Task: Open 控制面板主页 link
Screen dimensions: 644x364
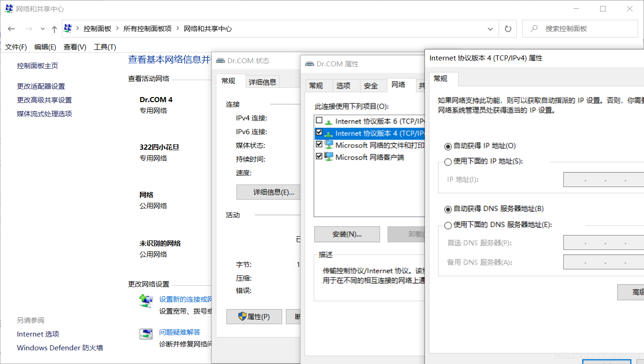Action: coord(38,65)
